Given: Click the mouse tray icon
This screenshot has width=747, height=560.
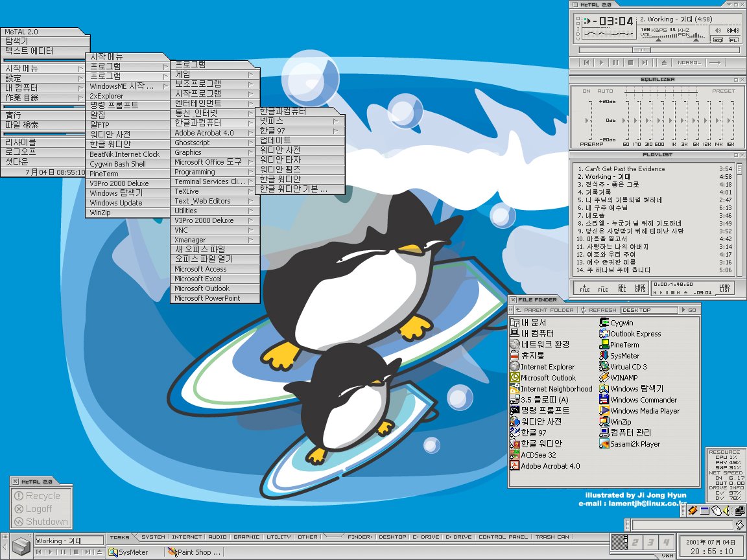Looking at the screenshot, I should click(x=717, y=511).
